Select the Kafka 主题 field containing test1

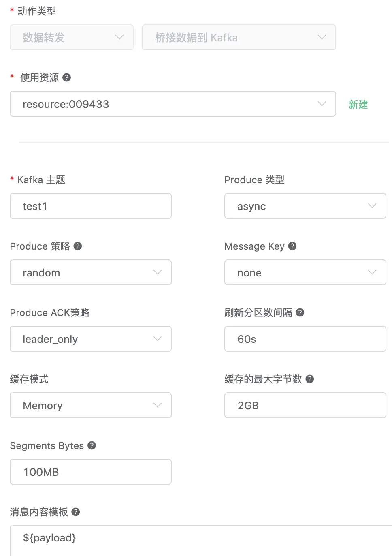pyautogui.click(x=91, y=206)
